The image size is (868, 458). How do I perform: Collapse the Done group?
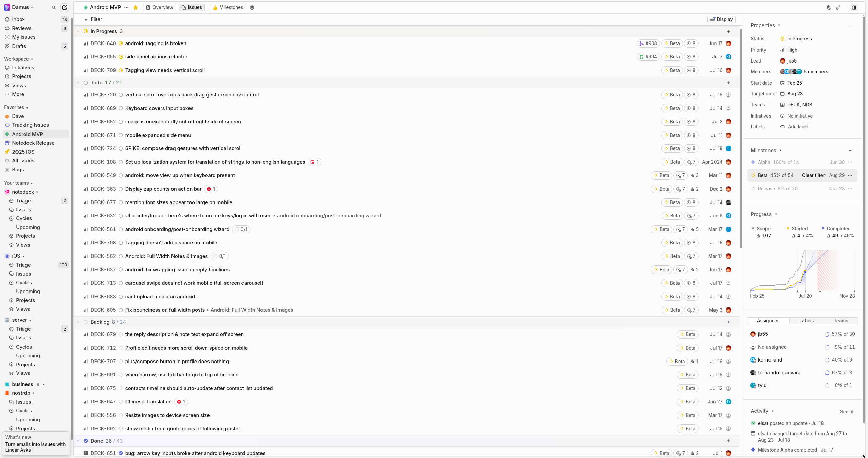click(78, 441)
